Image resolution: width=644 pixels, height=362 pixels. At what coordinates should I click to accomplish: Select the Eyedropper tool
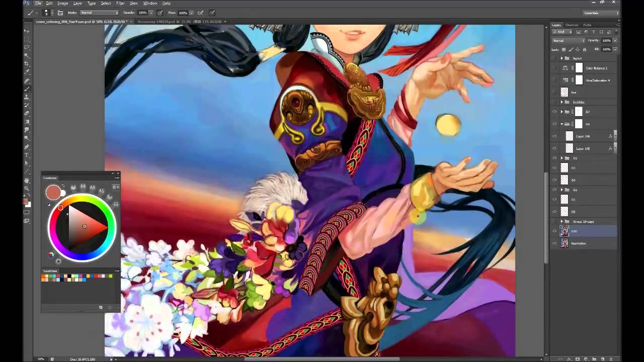[27, 72]
